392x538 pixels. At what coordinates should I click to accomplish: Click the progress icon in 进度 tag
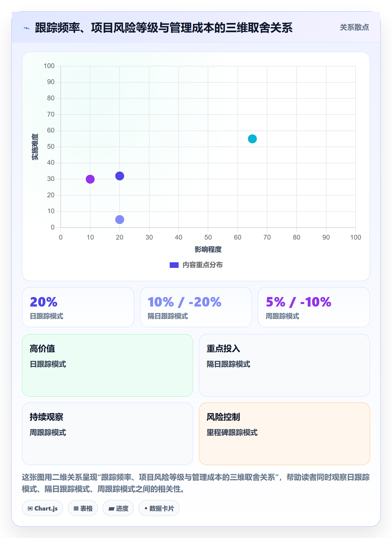click(111, 509)
